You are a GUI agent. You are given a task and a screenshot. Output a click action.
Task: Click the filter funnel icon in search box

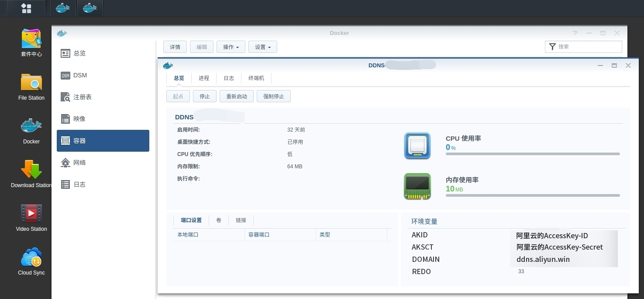coord(552,47)
